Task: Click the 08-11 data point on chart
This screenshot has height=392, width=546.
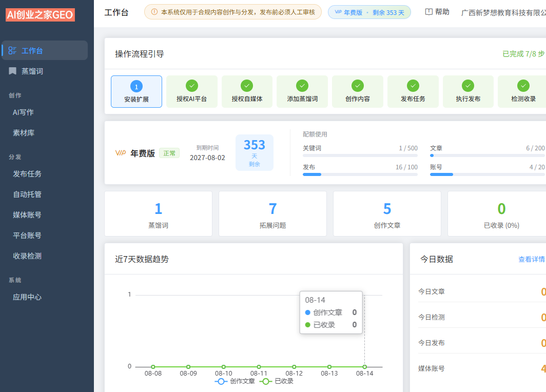Action: tap(259, 366)
